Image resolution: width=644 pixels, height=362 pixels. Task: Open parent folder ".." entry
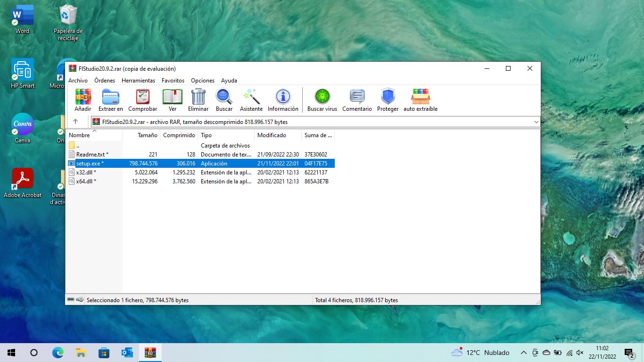[78, 146]
